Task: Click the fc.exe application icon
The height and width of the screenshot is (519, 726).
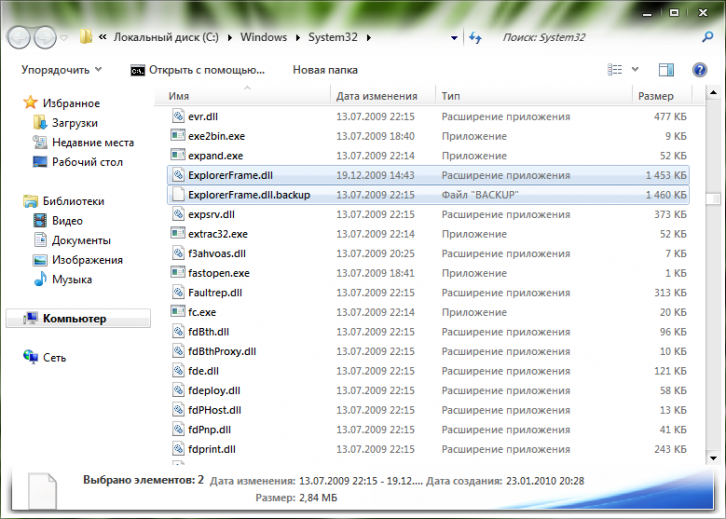Action: (x=178, y=312)
